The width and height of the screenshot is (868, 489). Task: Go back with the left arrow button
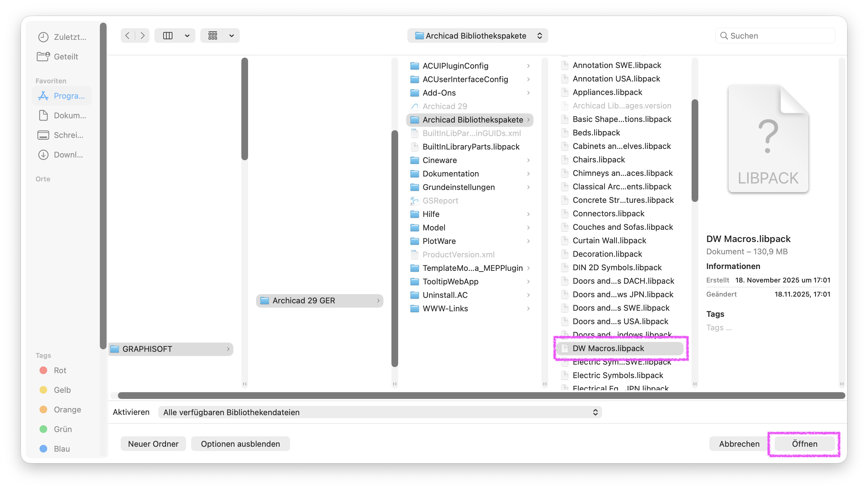point(127,36)
